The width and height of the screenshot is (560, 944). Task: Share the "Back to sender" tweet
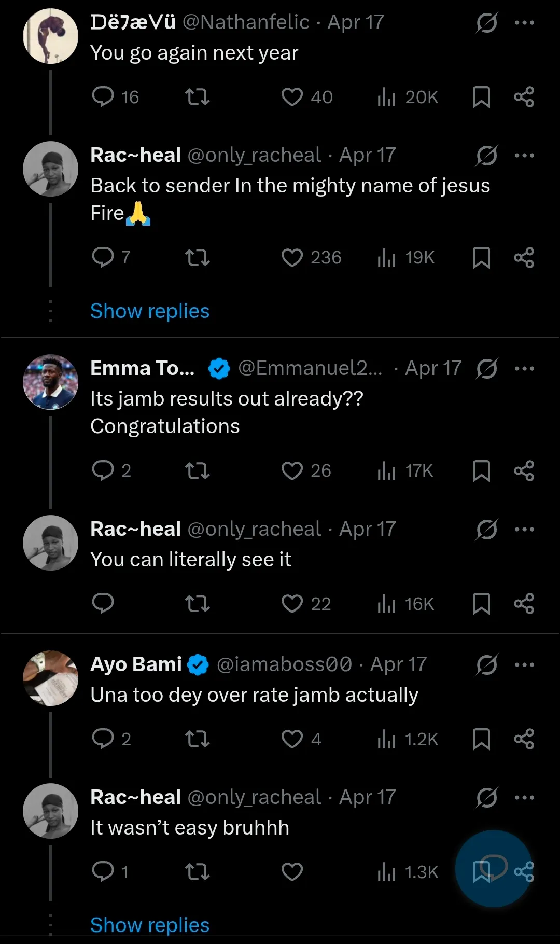pos(524,257)
